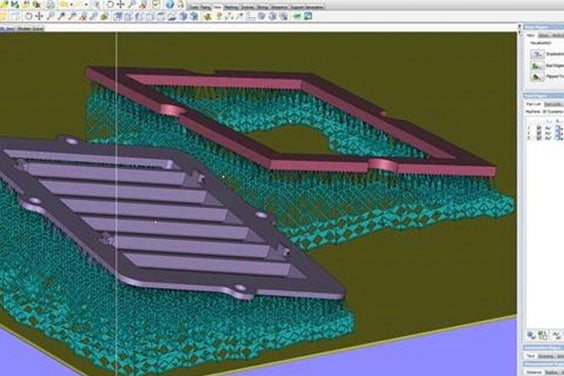Toggle the Shade visualization button in the right panel
Viewport: 564px width, 376px height.
(537, 54)
